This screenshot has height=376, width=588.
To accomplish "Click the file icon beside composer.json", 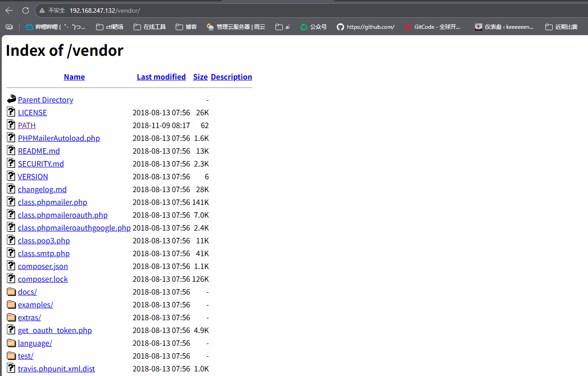I will pyautogui.click(x=11, y=266).
